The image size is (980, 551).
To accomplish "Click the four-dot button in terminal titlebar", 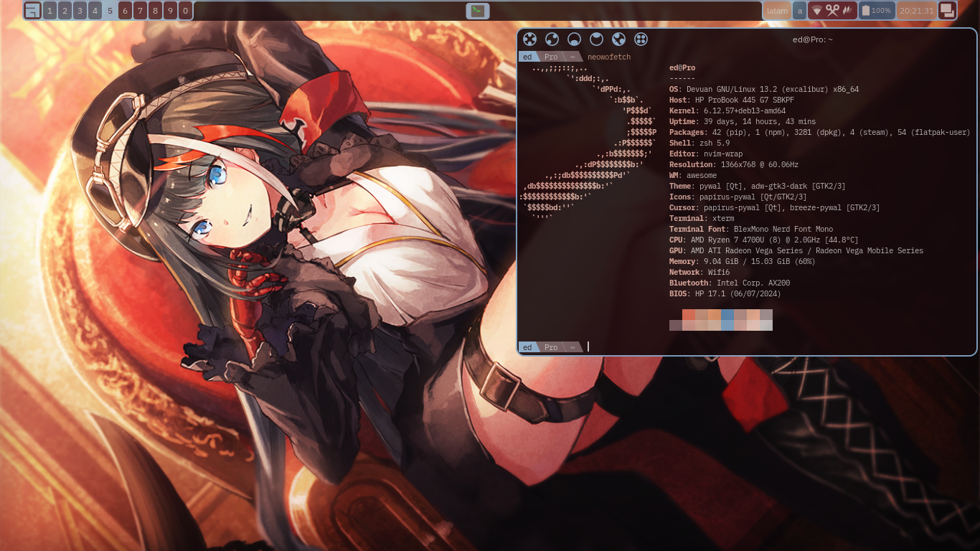I will coord(641,39).
